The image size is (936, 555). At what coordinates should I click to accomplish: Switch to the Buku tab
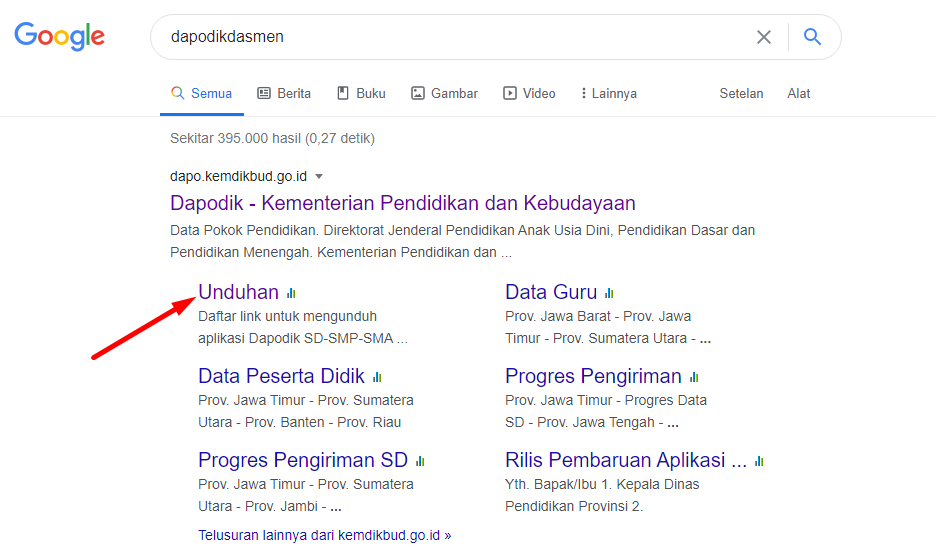(x=361, y=94)
